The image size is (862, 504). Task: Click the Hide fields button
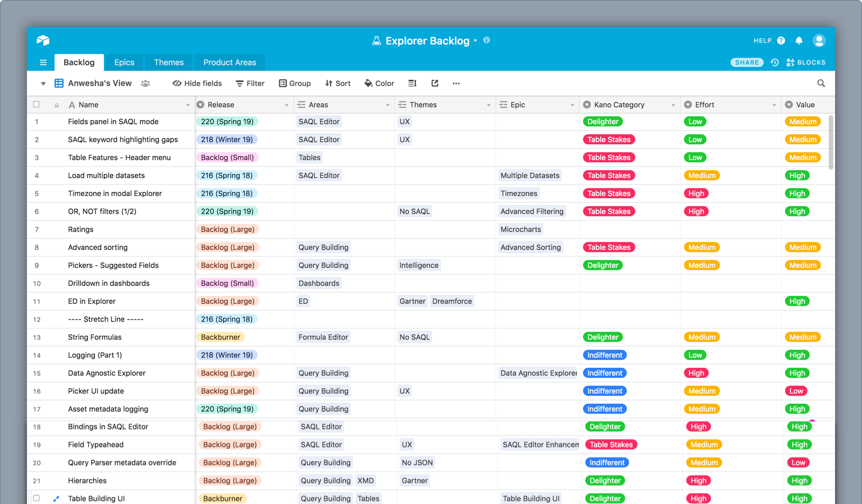[x=197, y=83]
